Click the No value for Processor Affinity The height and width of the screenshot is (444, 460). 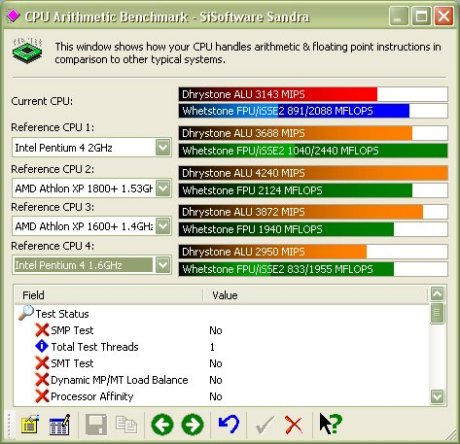[x=216, y=396]
